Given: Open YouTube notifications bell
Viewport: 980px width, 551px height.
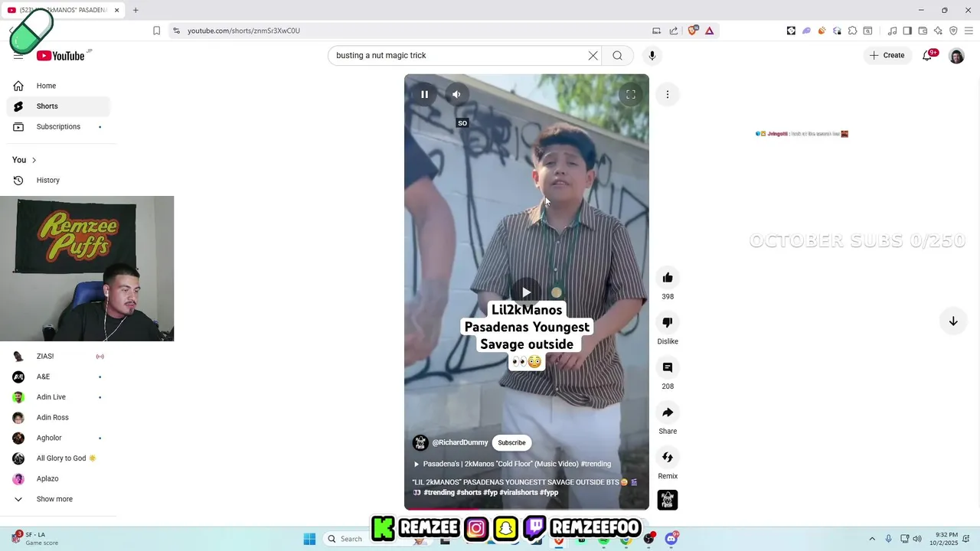Looking at the screenshot, I should pyautogui.click(x=927, y=55).
